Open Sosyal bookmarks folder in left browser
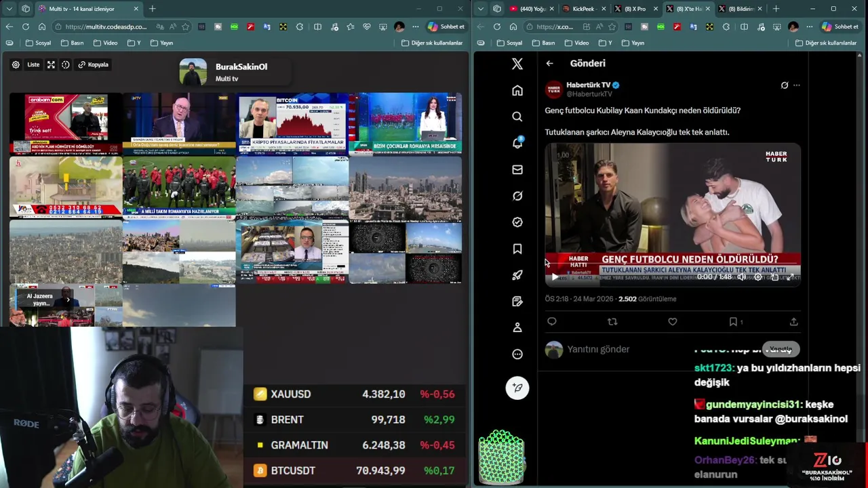 coord(38,43)
